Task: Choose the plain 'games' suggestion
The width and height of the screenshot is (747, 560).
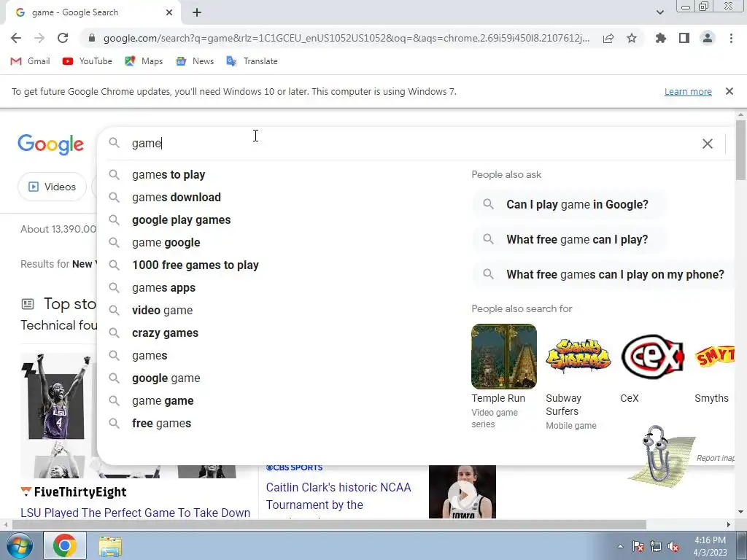Action: click(x=150, y=356)
